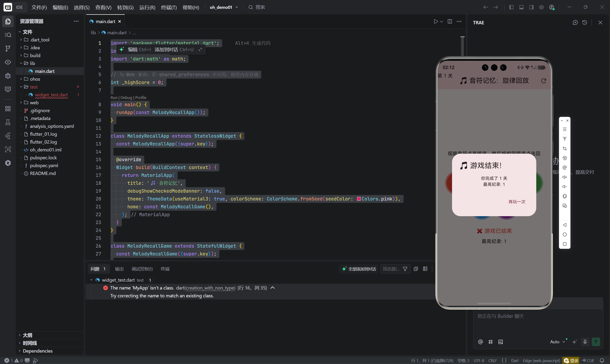Screen dimensions: 610x364
Task: Click the split editor icon
Action: point(450,22)
